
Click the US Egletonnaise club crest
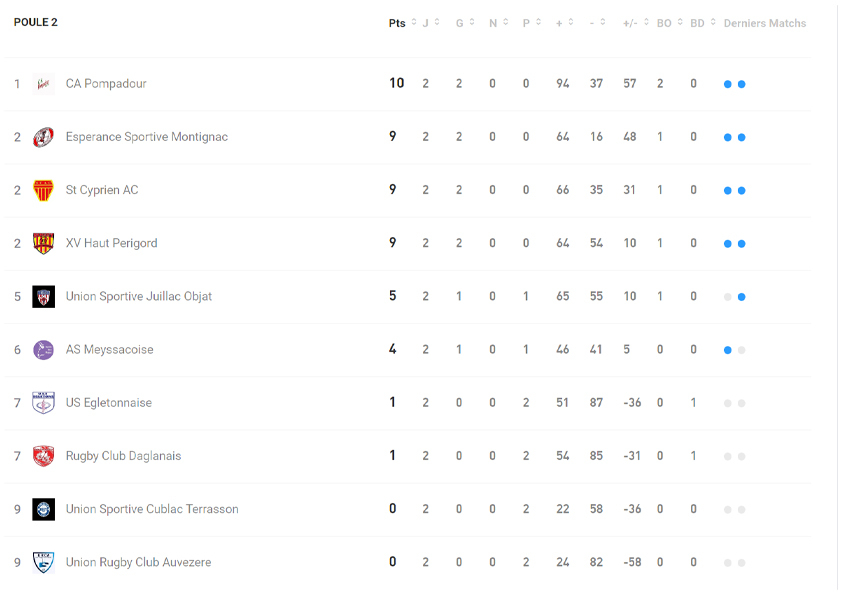point(43,403)
